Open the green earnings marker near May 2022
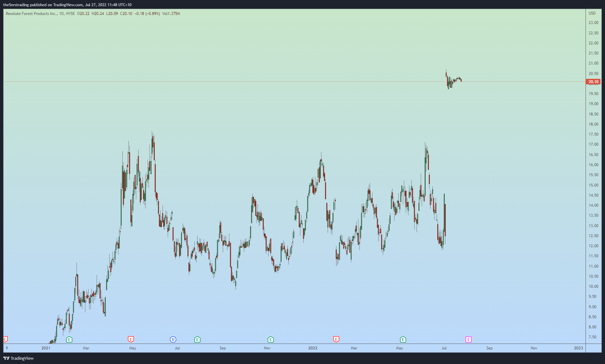 tap(403, 339)
